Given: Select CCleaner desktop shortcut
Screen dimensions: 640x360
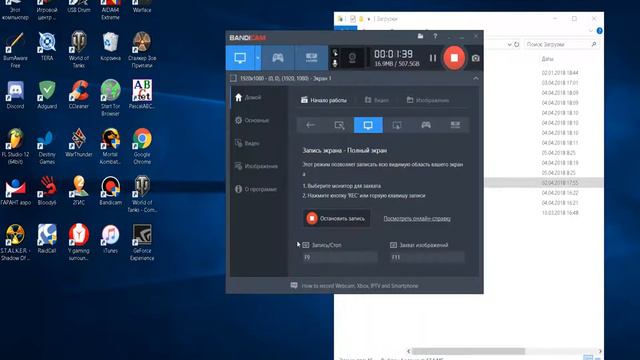Looking at the screenshot, I should (79, 95).
